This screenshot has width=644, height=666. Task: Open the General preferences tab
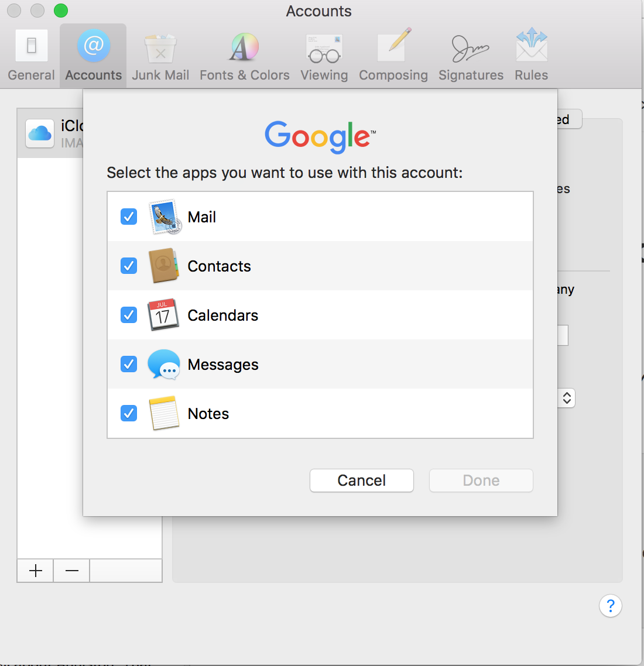tap(31, 56)
